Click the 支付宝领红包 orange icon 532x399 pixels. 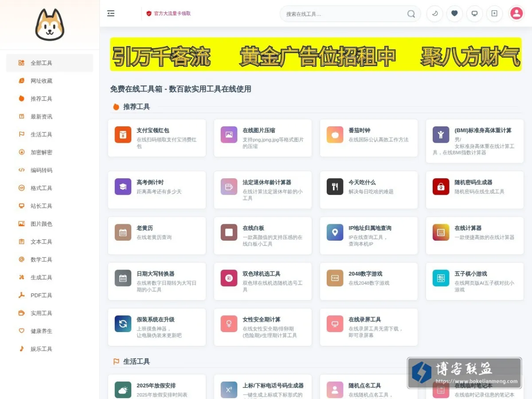click(123, 135)
